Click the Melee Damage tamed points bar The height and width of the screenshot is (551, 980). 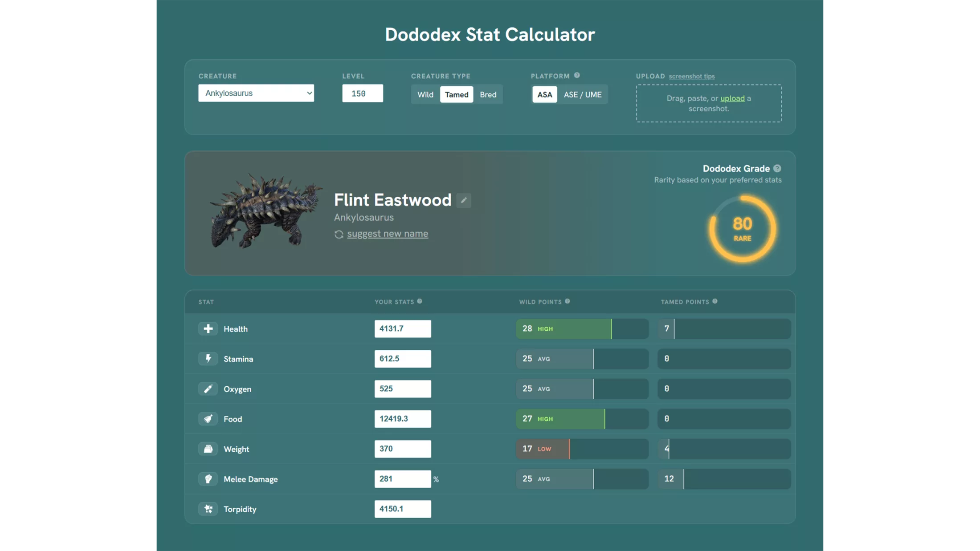(x=724, y=479)
